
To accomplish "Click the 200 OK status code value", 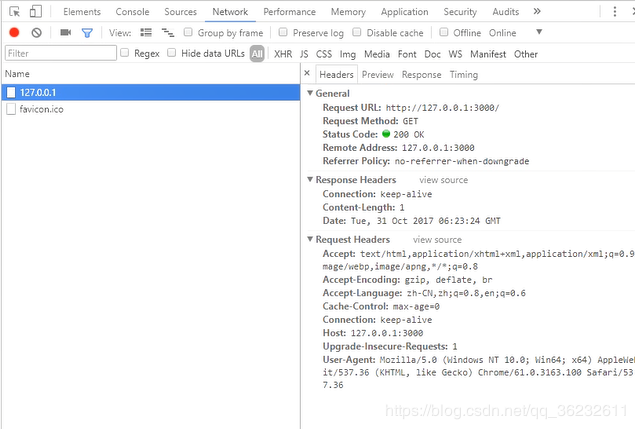I will click(409, 134).
